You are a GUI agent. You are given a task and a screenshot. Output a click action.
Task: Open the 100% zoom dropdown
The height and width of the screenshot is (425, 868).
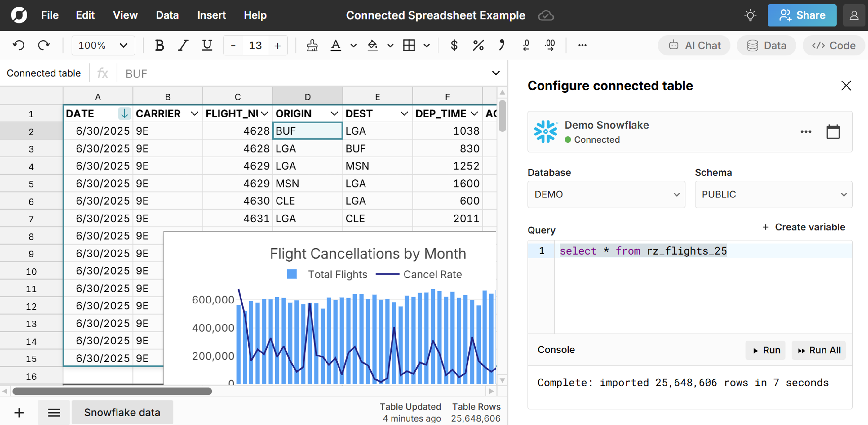point(103,45)
